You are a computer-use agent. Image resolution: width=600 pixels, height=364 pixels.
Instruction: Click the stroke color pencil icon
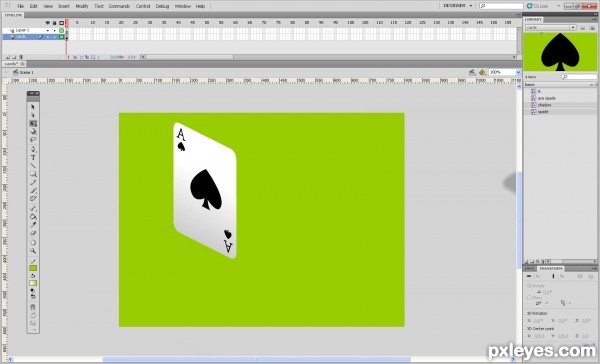(x=33, y=261)
